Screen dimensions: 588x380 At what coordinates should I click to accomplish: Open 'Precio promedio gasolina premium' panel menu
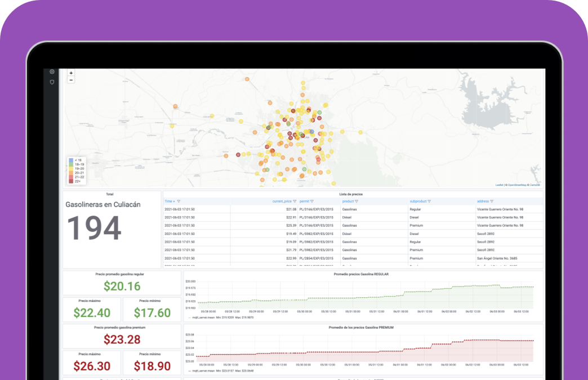coord(119,328)
